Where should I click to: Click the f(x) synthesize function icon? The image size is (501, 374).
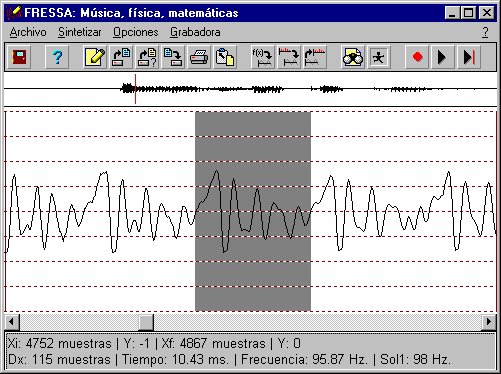click(263, 57)
